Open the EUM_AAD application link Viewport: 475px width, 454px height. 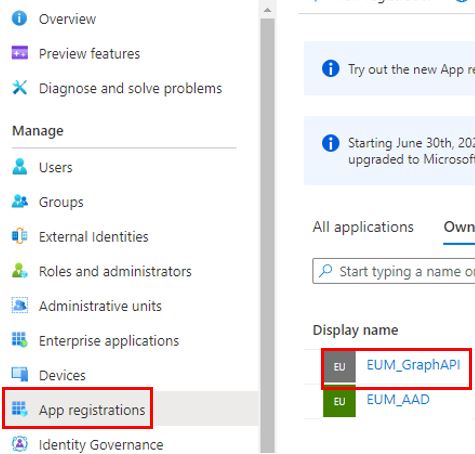pyautogui.click(x=398, y=399)
